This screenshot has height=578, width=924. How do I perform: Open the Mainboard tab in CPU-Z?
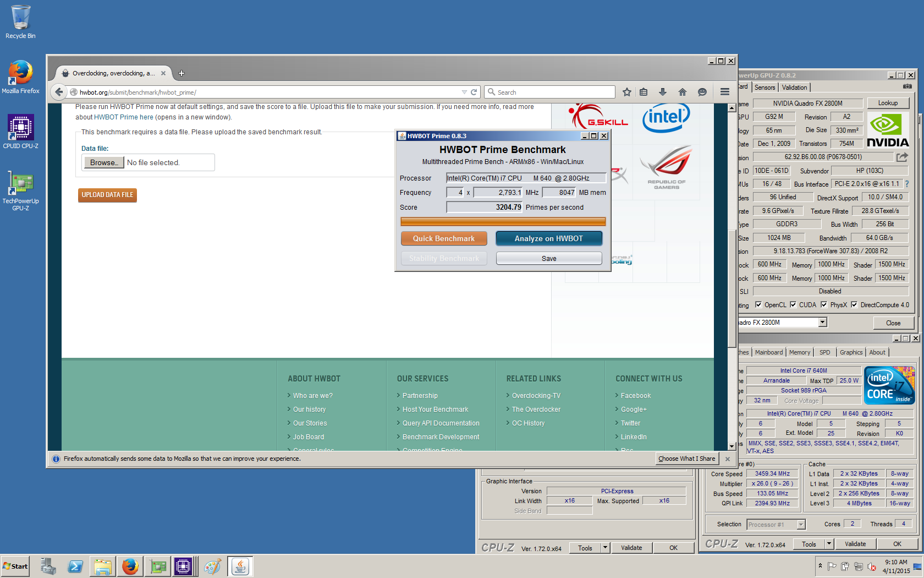769,352
